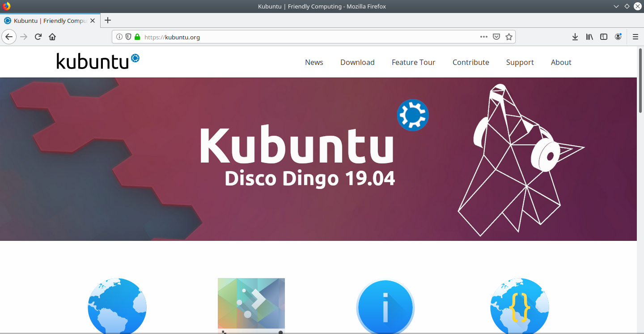Bookmark this page with the star icon
Image resolution: width=644 pixels, height=334 pixels.
tap(508, 37)
